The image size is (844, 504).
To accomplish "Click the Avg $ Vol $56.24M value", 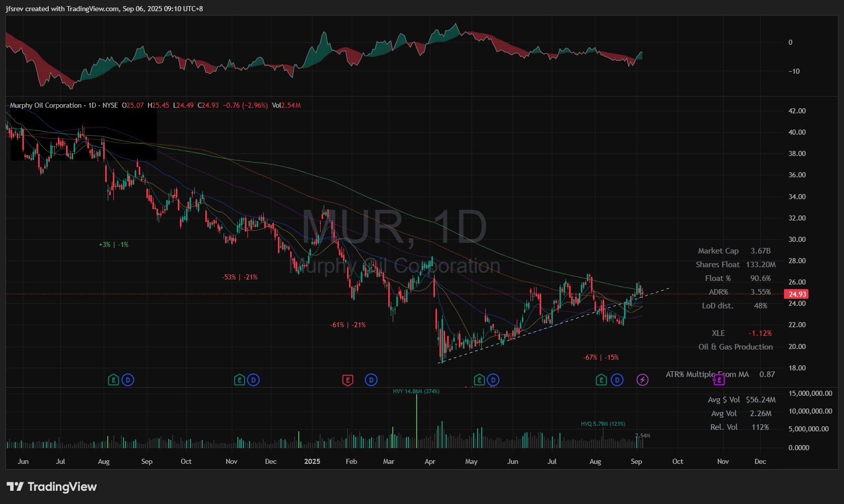I will coord(761,400).
